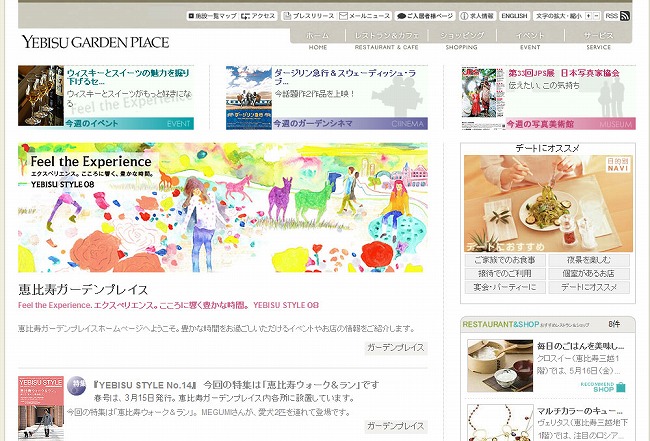Choose ご家族でのお食事 option button

point(504,260)
